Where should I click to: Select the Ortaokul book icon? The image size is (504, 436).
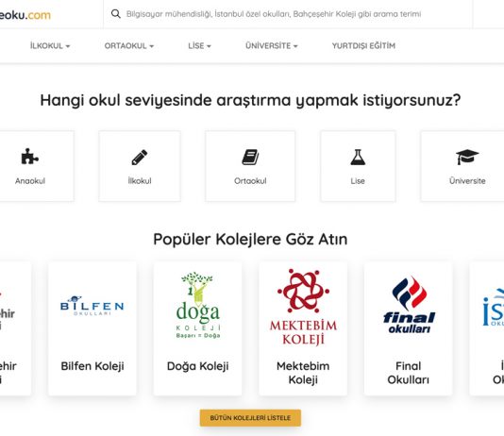[250, 157]
